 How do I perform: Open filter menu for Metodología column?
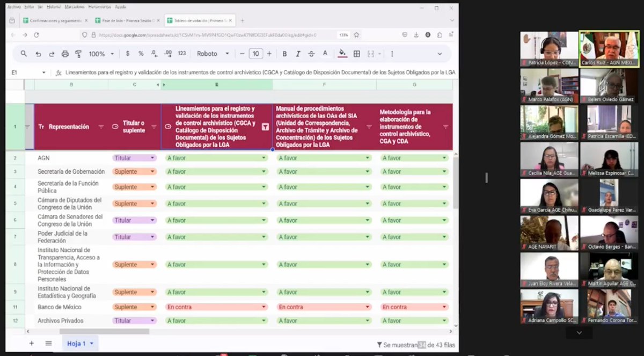445,127
